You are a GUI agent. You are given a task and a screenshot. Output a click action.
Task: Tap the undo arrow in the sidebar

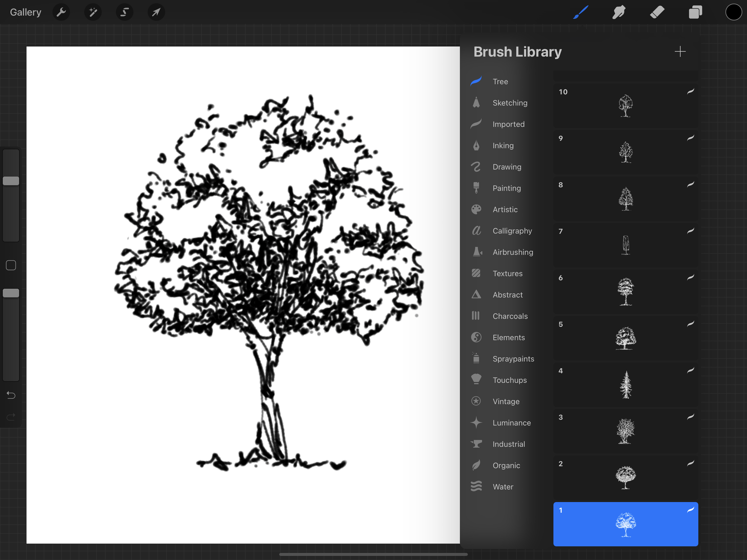pyautogui.click(x=10, y=395)
